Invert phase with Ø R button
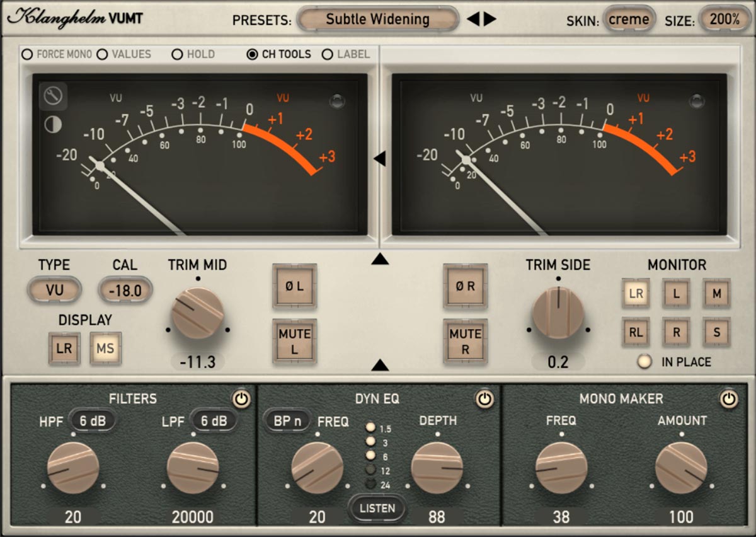Viewport: 756px width, 537px height. pyautogui.click(x=466, y=286)
